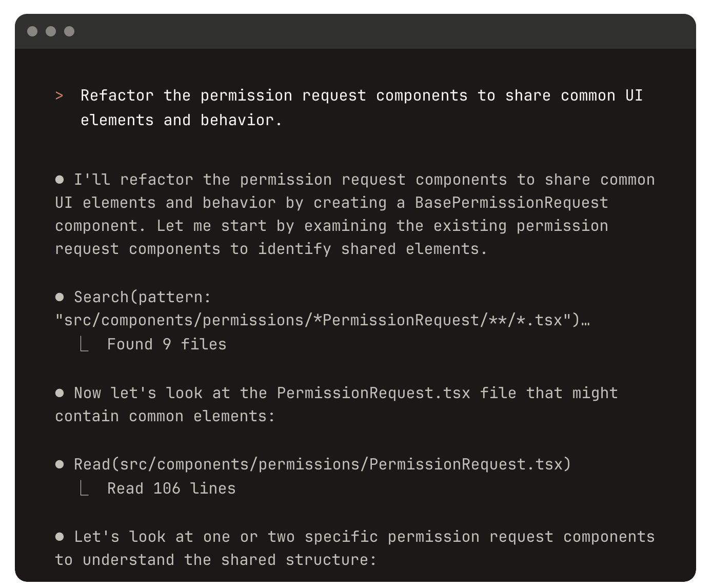Click the text "to understand the shared structure:"
Screen dimensions: 712x588
216,560
